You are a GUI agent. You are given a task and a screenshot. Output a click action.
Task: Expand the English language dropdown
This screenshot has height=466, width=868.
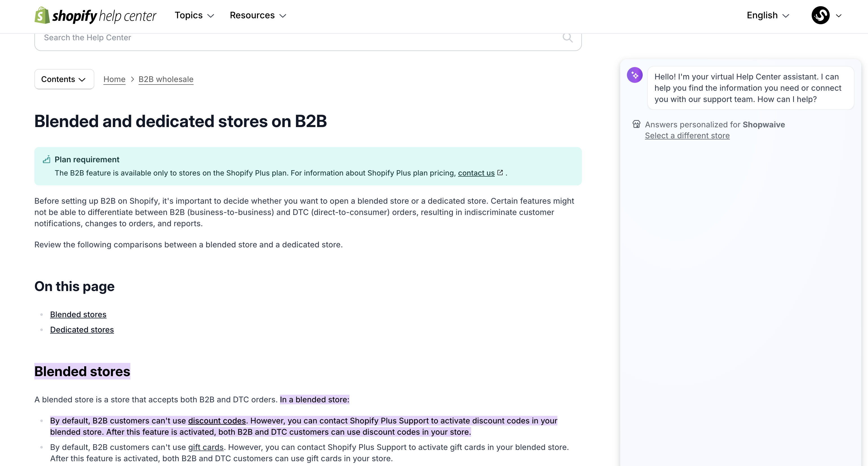767,15
